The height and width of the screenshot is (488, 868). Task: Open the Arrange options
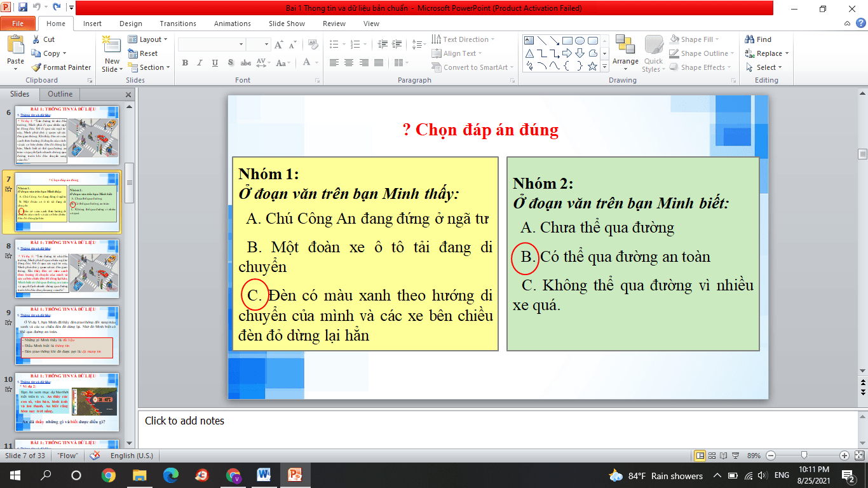click(x=626, y=53)
